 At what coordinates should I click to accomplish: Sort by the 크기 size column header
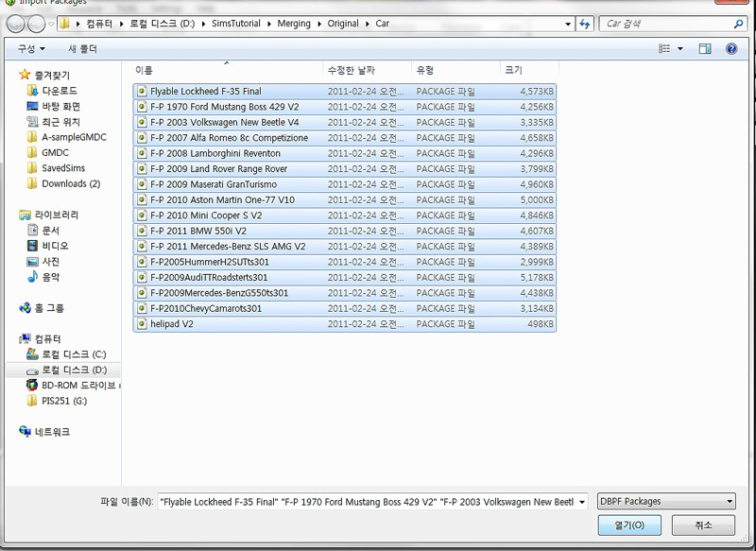529,70
